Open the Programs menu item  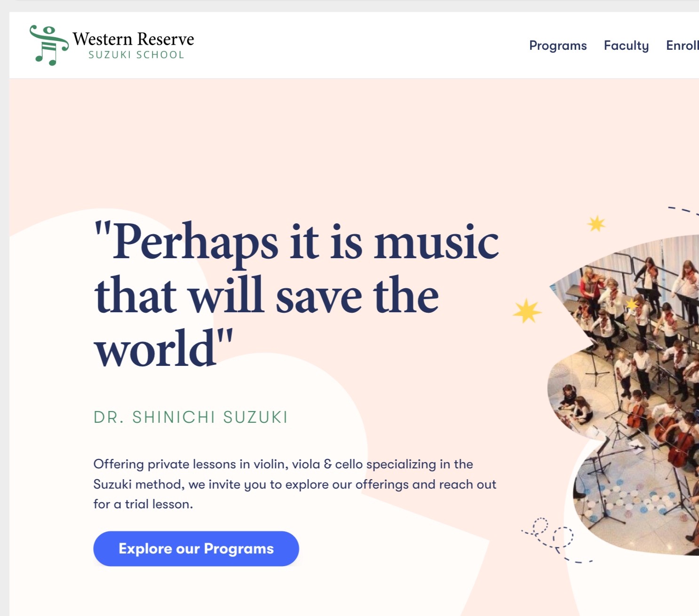point(558,46)
